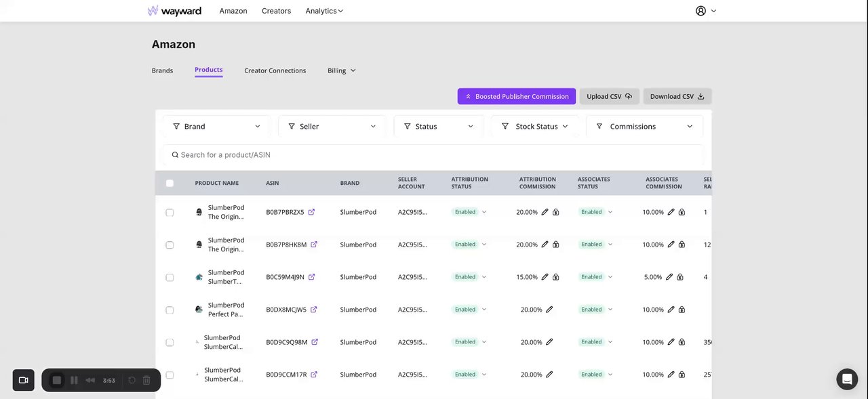Tick the select-all checkbox in table header
Screen dimensions: 868x399
pos(170,183)
